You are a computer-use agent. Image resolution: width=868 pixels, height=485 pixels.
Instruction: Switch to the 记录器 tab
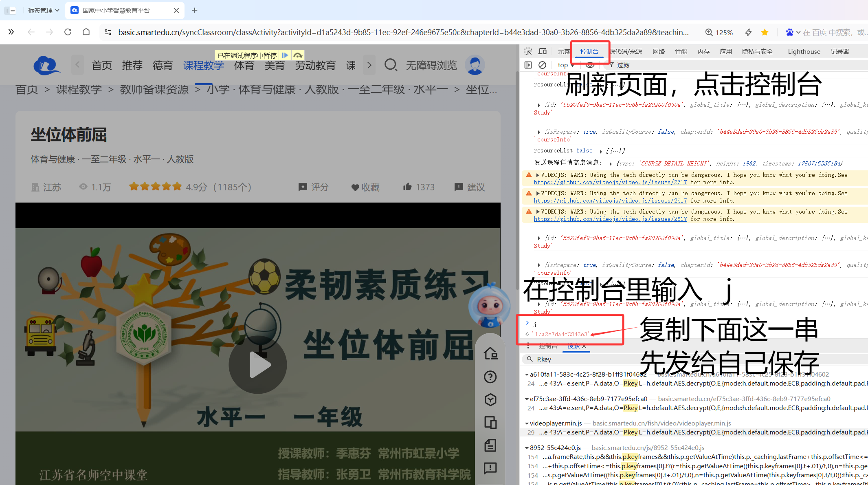(840, 51)
